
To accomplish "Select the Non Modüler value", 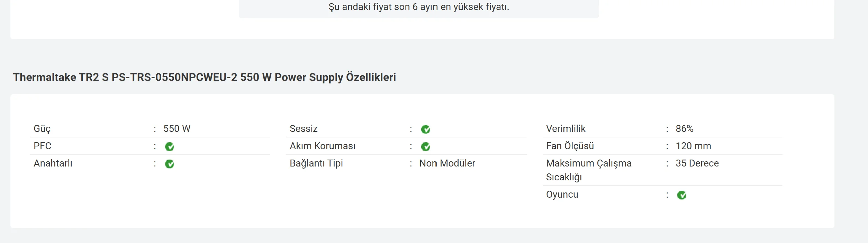I will (x=447, y=163).
